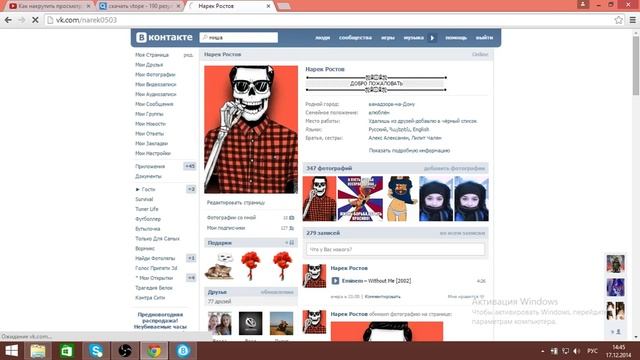Open Фотографии со мной link

[x=231, y=218]
